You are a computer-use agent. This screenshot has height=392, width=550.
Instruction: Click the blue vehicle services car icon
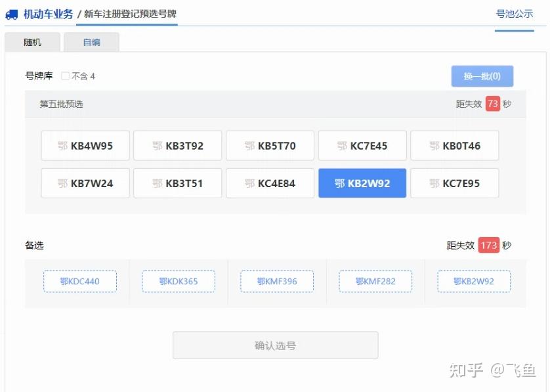point(11,14)
